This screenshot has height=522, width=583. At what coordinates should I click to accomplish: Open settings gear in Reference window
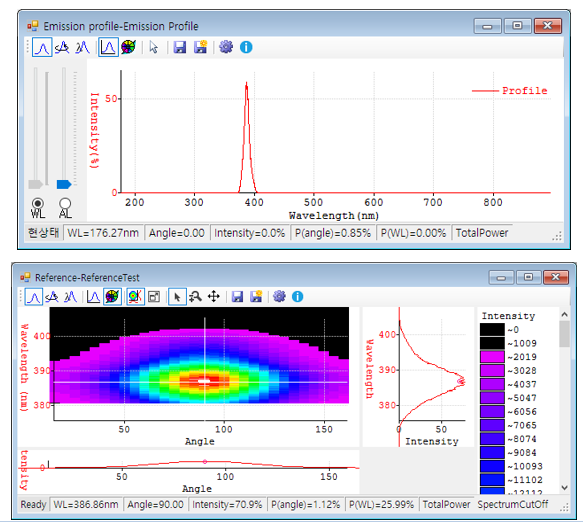[279, 296]
